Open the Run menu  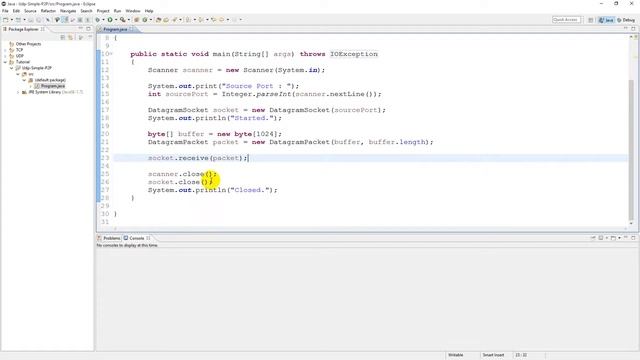pyautogui.click(x=117, y=11)
